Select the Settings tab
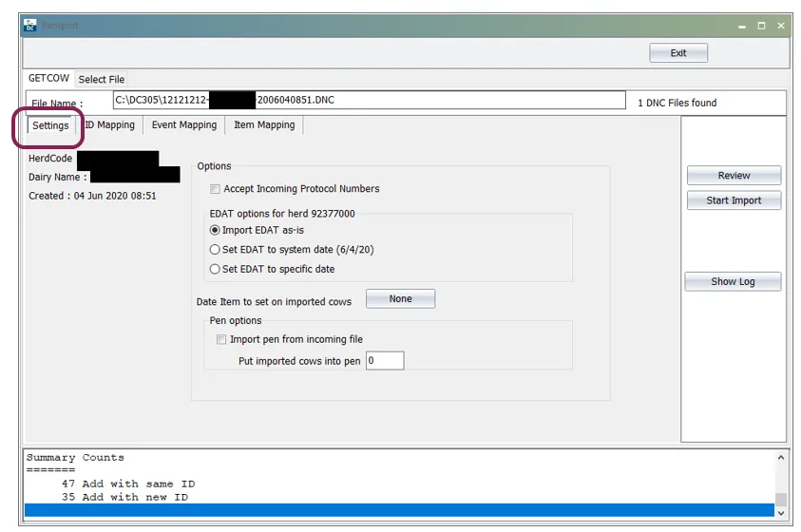801x532 pixels. [x=50, y=125]
